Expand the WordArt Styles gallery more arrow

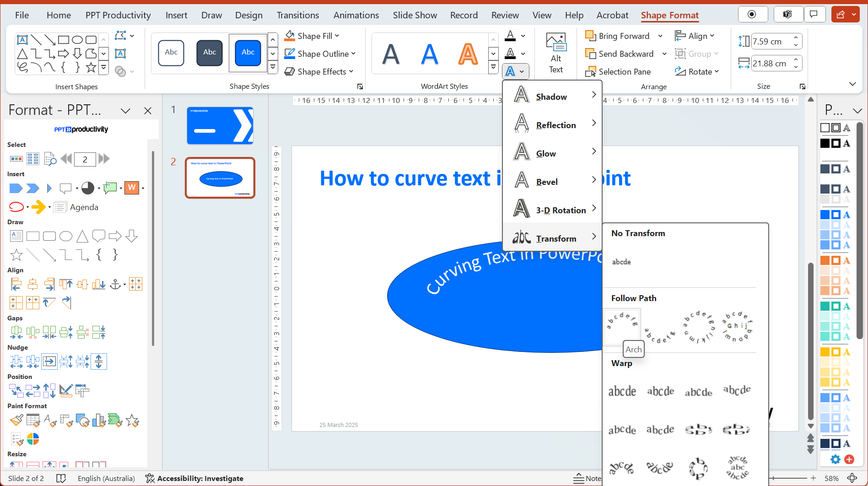pyautogui.click(x=493, y=67)
